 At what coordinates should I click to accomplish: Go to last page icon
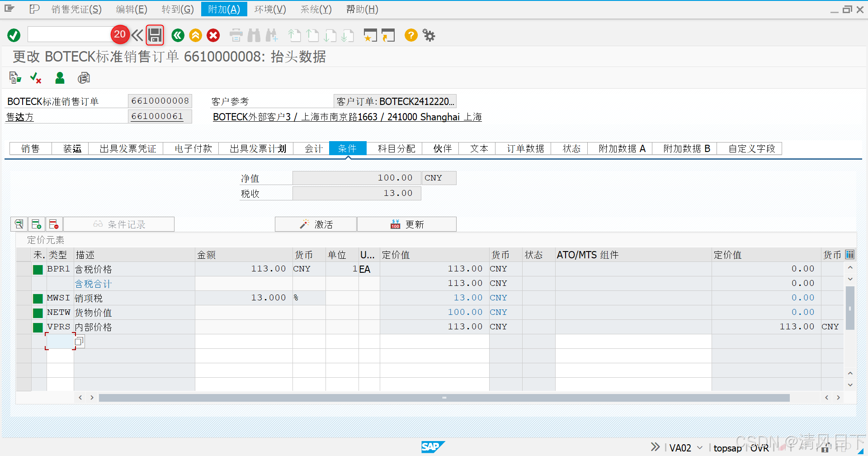[x=348, y=35]
